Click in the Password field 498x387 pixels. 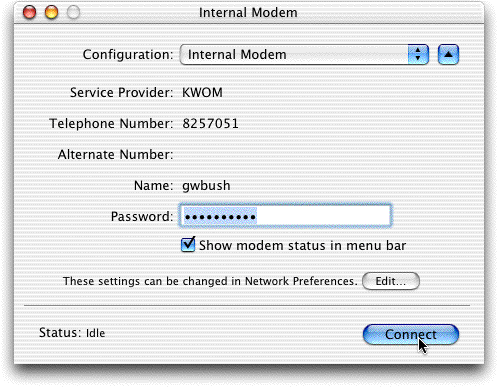click(285, 216)
